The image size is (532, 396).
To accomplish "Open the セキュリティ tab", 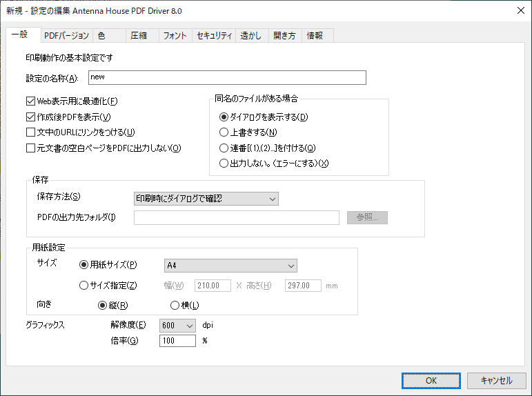I will [x=214, y=36].
